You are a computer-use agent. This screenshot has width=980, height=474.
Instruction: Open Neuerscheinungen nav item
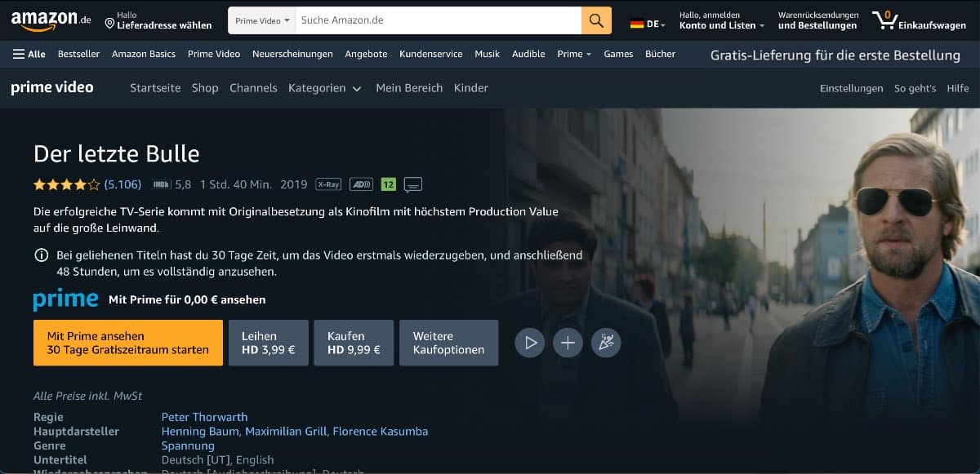pyautogui.click(x=292, y=54)
